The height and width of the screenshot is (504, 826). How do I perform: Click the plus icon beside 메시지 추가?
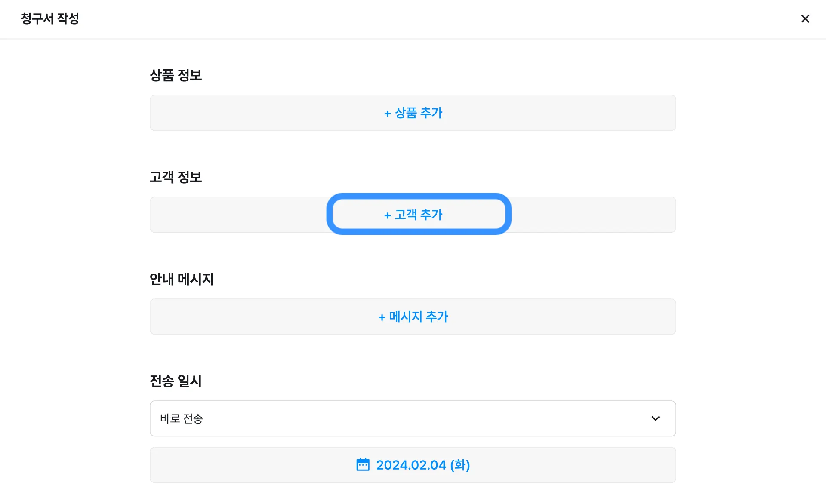pyautogui.click(x=382, y=317)
